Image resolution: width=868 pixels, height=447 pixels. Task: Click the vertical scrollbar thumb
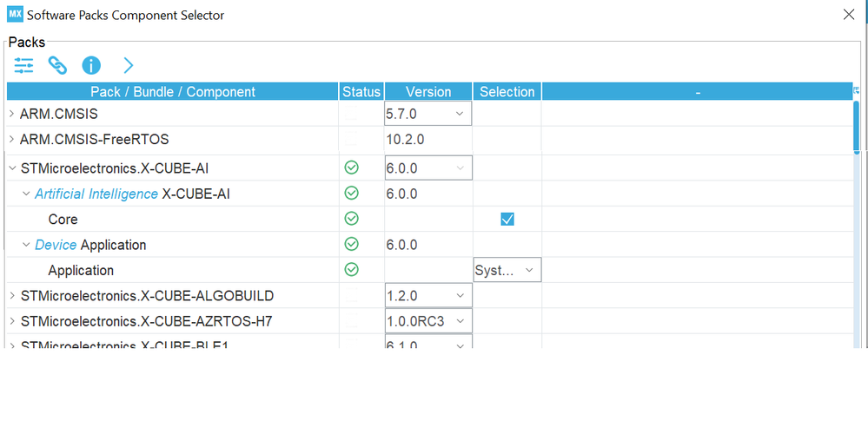pos(857,126)
